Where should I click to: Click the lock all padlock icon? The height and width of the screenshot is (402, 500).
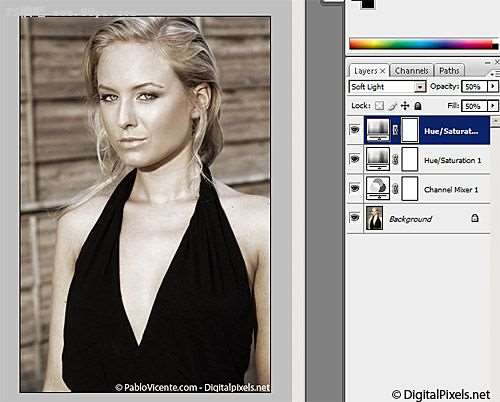(x=418, y=106)
